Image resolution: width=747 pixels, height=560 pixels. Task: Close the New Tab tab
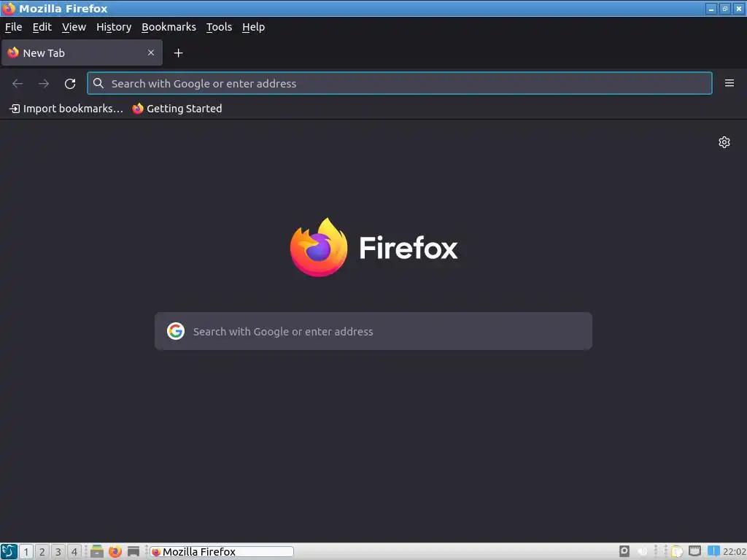151,52
